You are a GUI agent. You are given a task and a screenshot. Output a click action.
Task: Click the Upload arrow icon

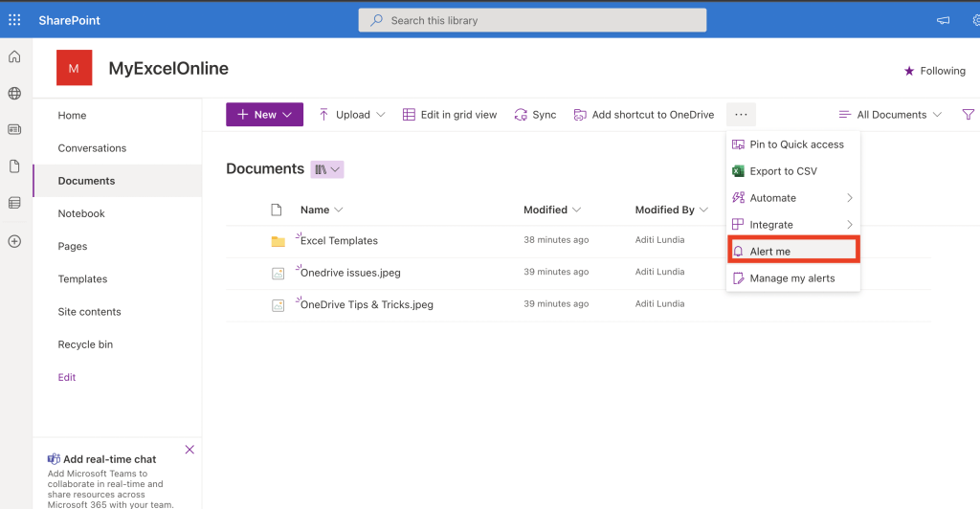[323, 114]
